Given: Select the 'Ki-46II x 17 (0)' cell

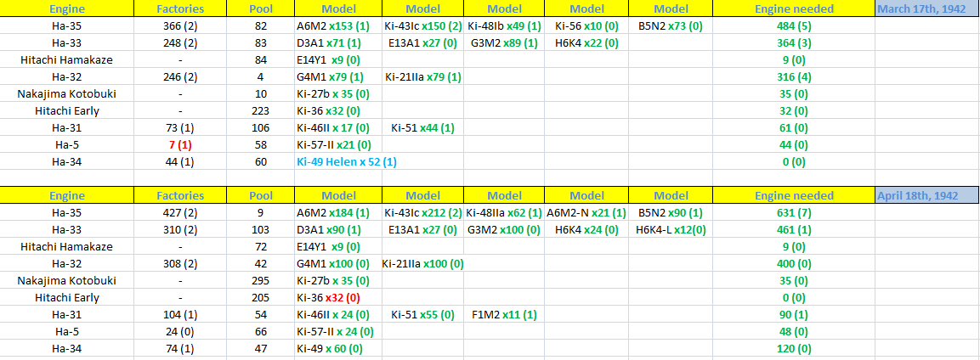Looking at the screenshot, I should pyautogui.click(x=338, y=128).
